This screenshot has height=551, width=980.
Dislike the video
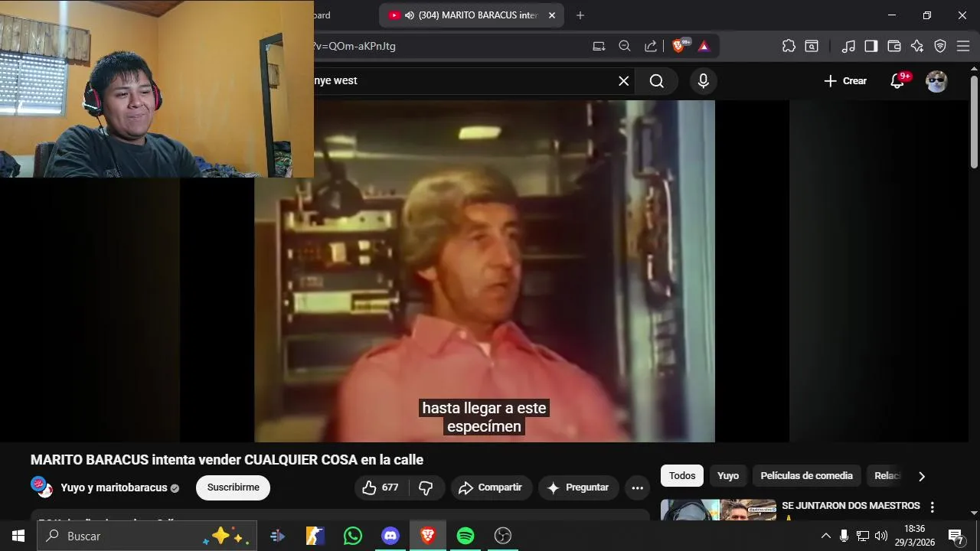coord(426,487)
